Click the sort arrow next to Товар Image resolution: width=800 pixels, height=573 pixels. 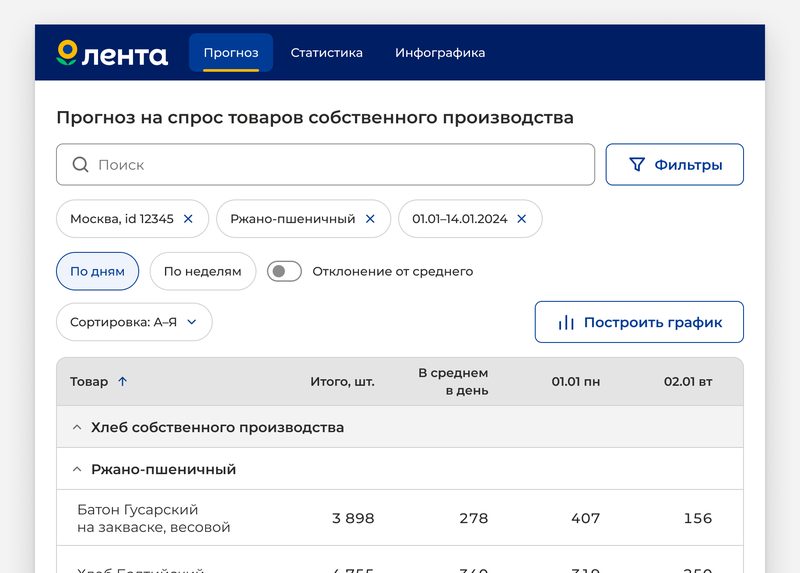tap(122, 382)
